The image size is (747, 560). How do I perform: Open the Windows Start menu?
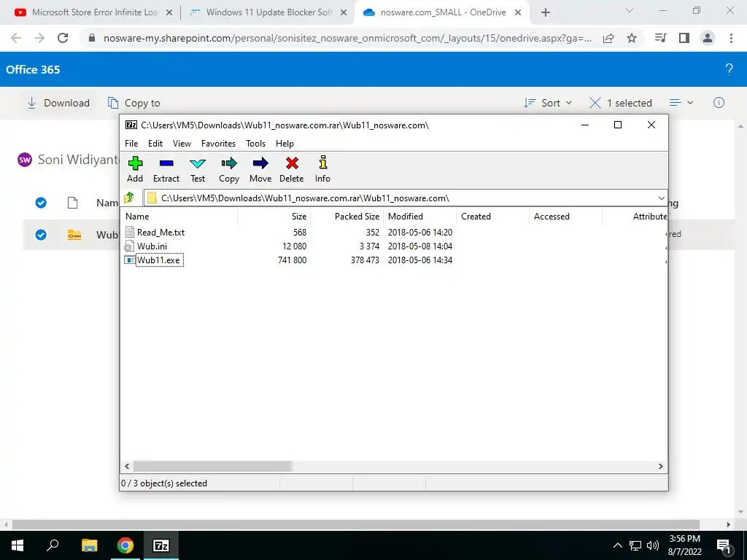click(x=18, y=545)
